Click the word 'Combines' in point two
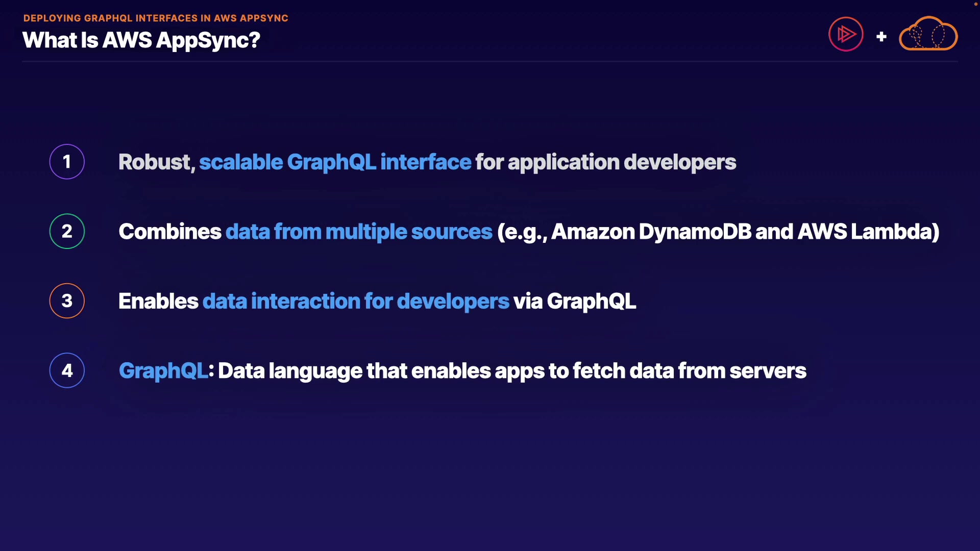This screenshot has height=551, width=980. [x=169, y=232]
